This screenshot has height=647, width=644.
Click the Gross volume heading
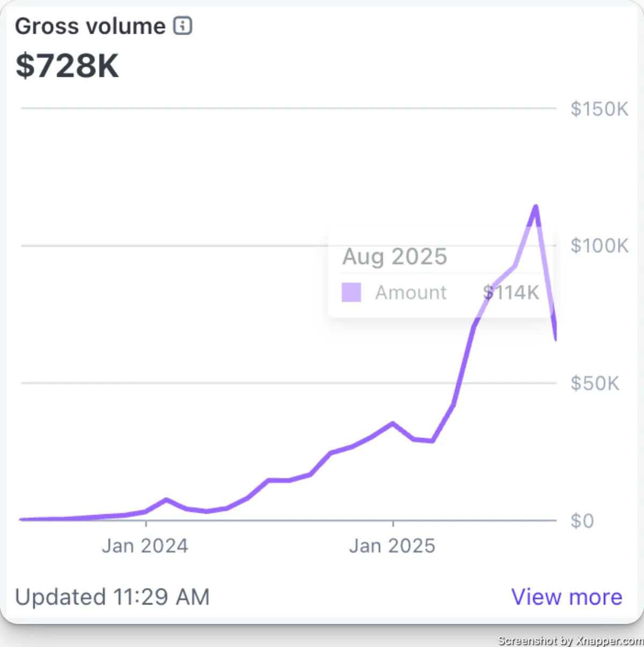tap(90, 26)
